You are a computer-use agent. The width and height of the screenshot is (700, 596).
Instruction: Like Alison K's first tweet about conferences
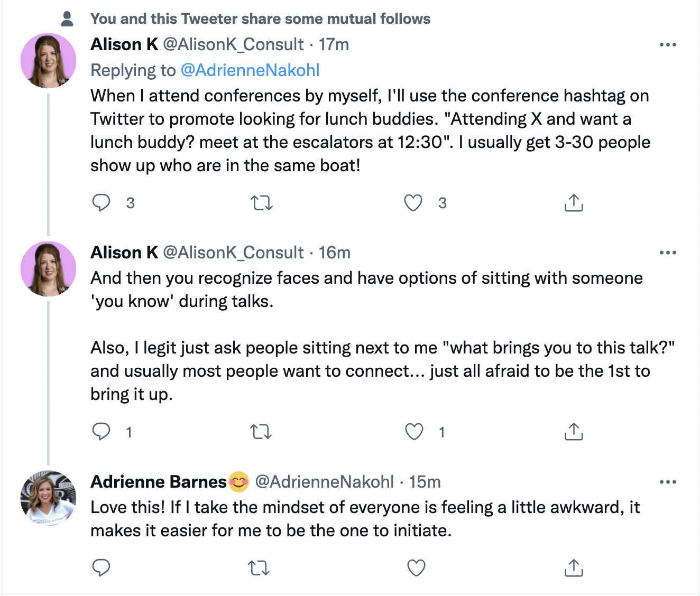(x=413, y=203)
